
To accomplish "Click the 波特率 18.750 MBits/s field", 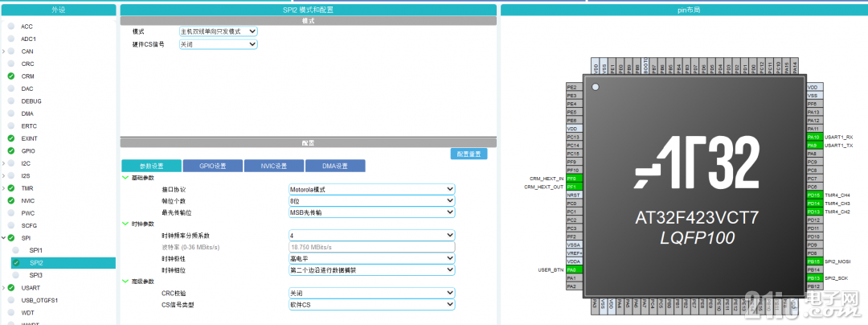I will (372, 247).
